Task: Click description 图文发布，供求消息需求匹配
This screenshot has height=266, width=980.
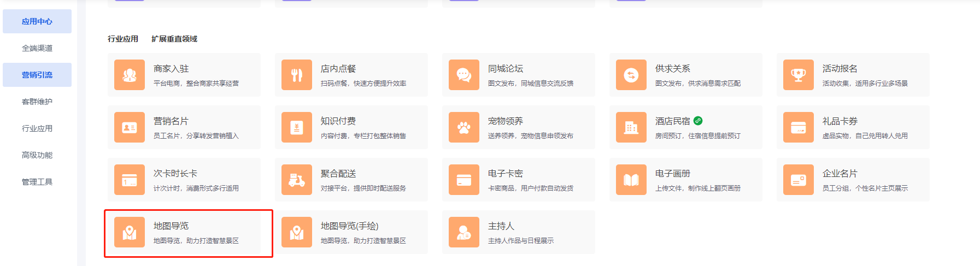Action: point(698,84)
